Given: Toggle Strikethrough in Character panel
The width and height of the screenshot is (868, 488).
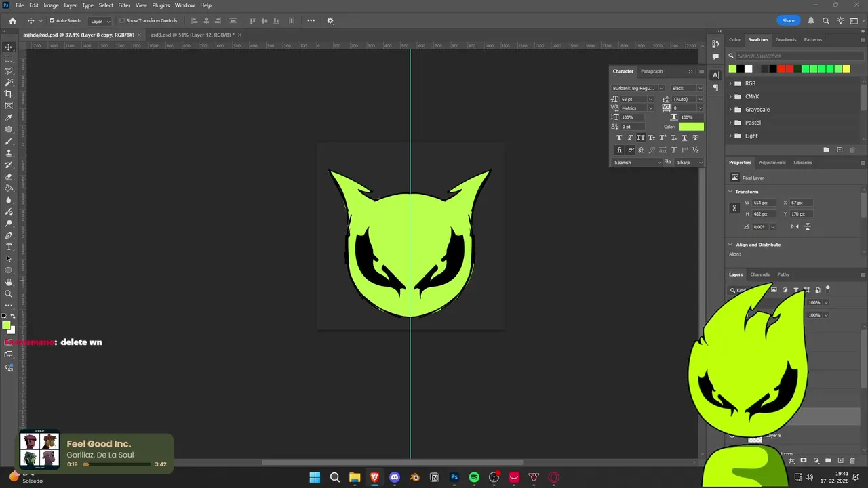Looking at the screenshot, I should [695, 138].
